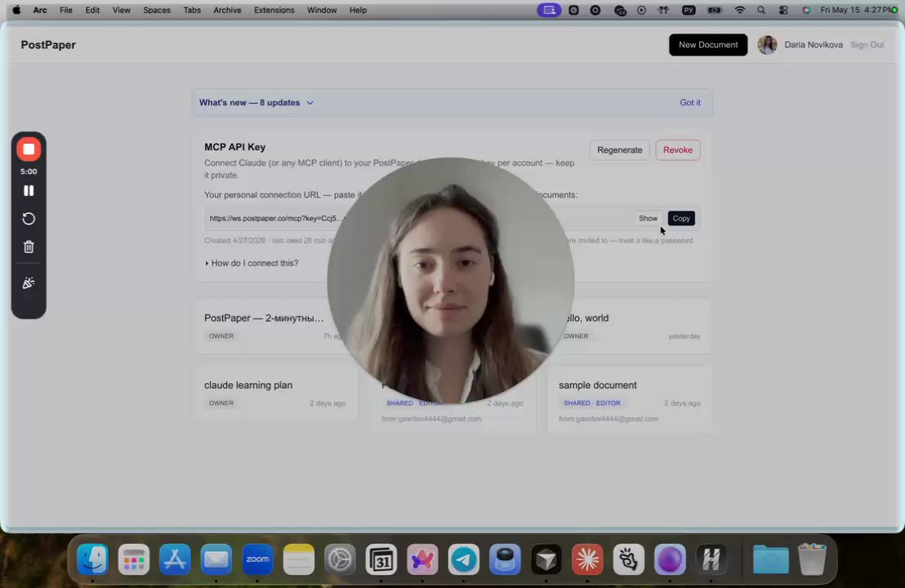
Task: Pause the recording in the recorder panel
Action: point(29,190)
